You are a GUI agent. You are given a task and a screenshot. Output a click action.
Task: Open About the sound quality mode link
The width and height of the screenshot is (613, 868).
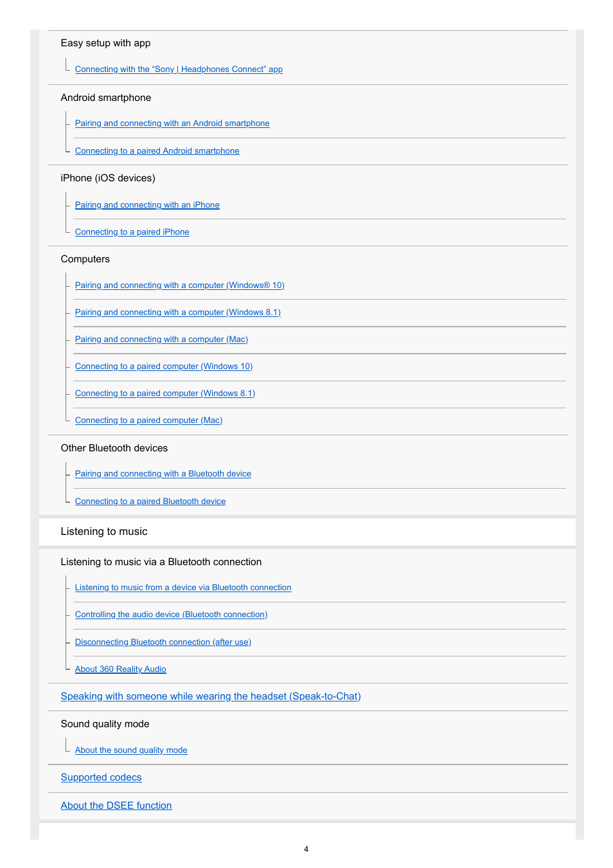131,750
